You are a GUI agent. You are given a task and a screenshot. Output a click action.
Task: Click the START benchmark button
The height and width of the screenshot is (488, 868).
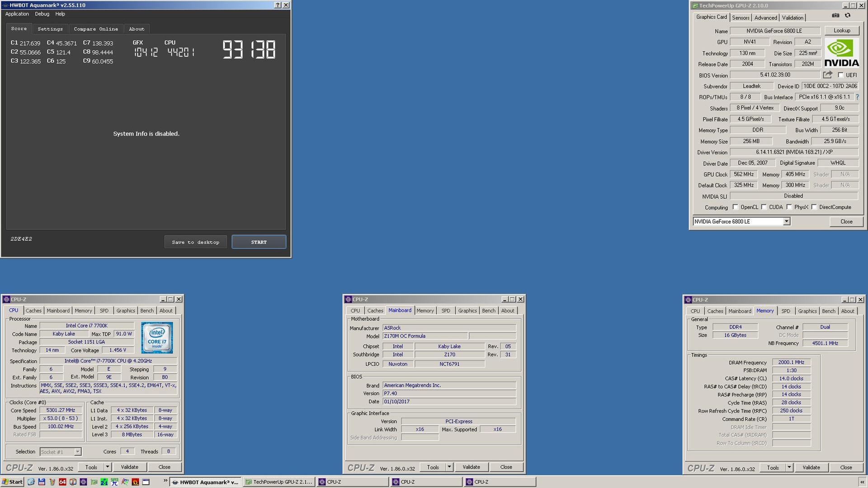[x=259, y=242]
